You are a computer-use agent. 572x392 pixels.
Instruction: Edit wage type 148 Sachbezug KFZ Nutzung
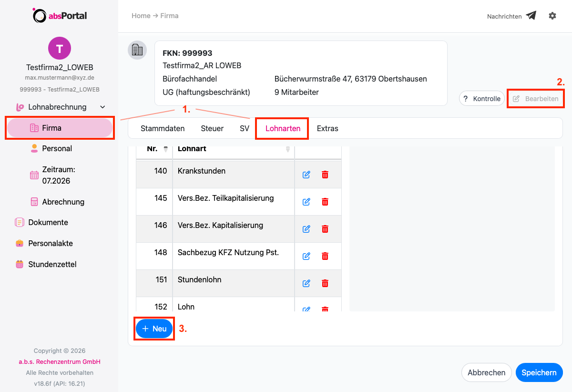(306, 256)
